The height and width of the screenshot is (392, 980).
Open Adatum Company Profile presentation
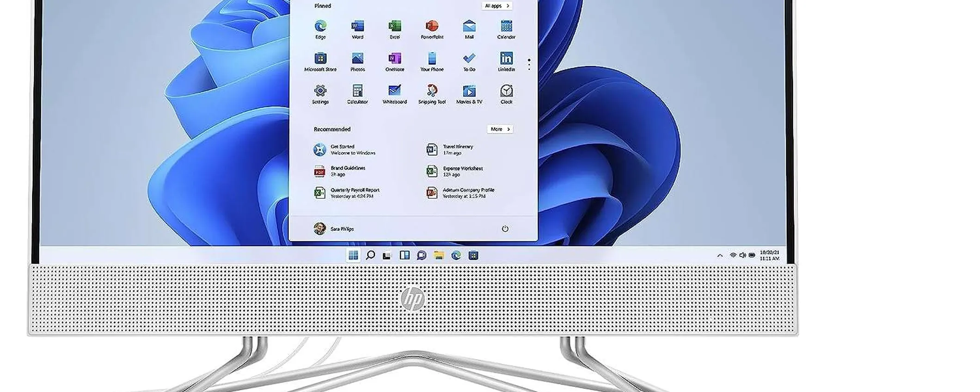coord(460,193)
